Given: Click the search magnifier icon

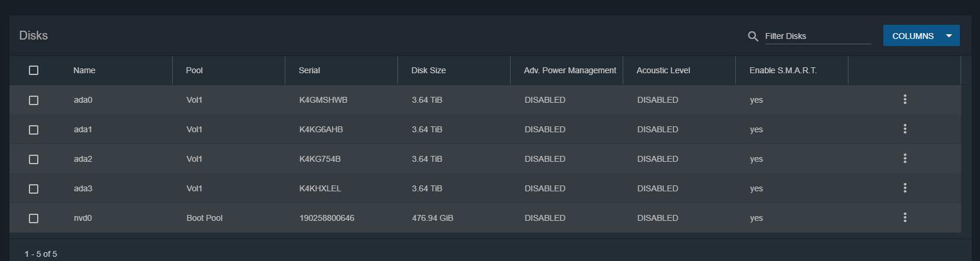Looking at the screenshot, I should point(753,36).
